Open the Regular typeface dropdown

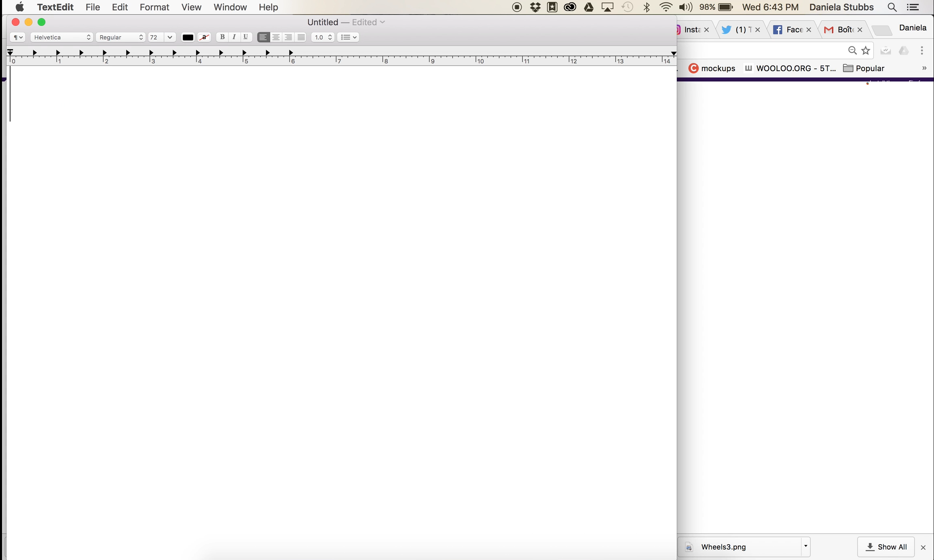tap(120, 37)
